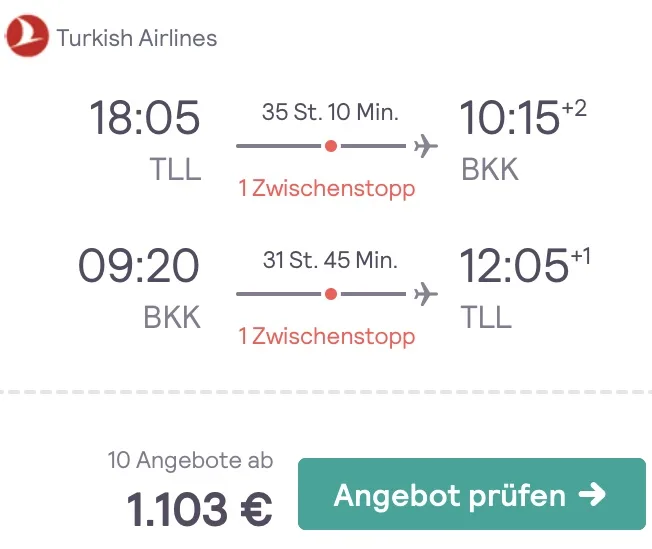Click the Turkish Airlines airline name

point(137,39)
